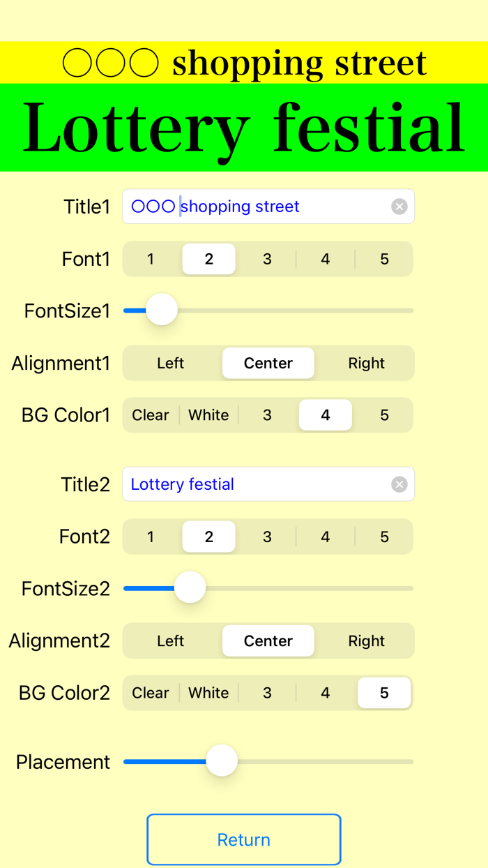Set Alignment2 to Left
Image resolution: width=488 pixels, height=868 pixels.
(170, 641)
